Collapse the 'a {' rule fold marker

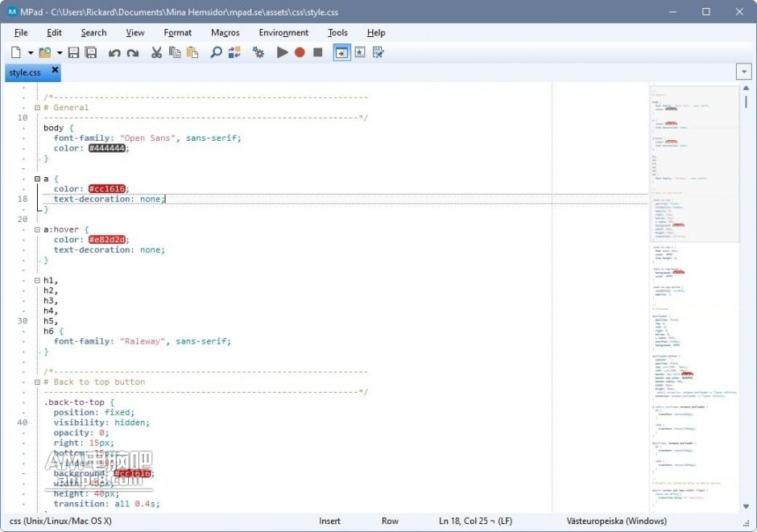[37, 179]
